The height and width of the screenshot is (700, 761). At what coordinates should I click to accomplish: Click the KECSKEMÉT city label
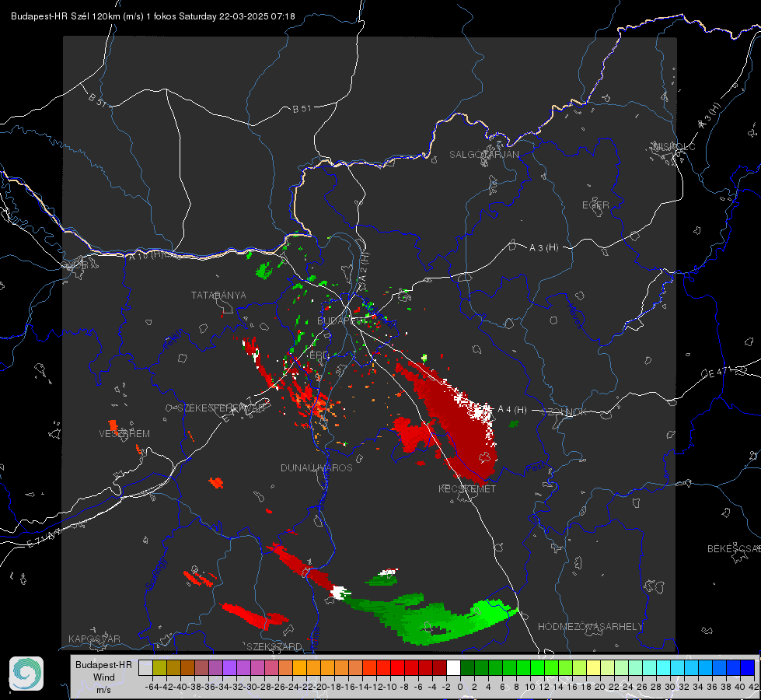tap(467, 488)
